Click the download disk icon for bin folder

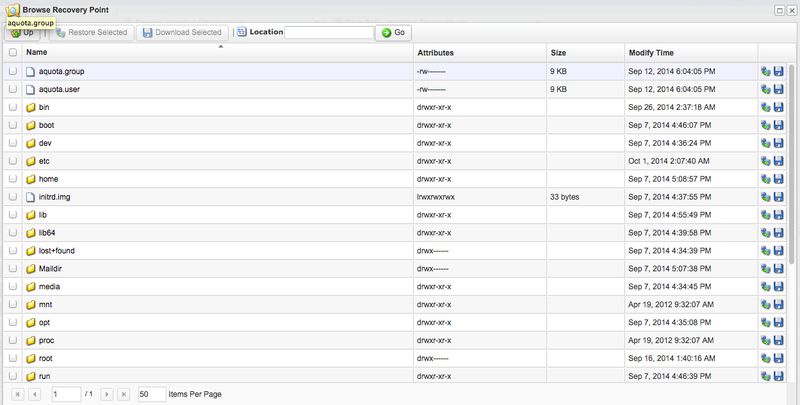pos(779,108)
